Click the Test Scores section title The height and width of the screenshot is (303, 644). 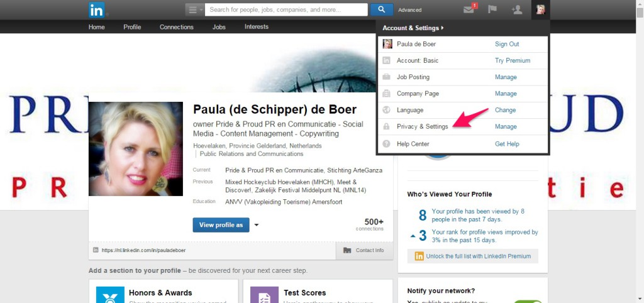[304, 293]
